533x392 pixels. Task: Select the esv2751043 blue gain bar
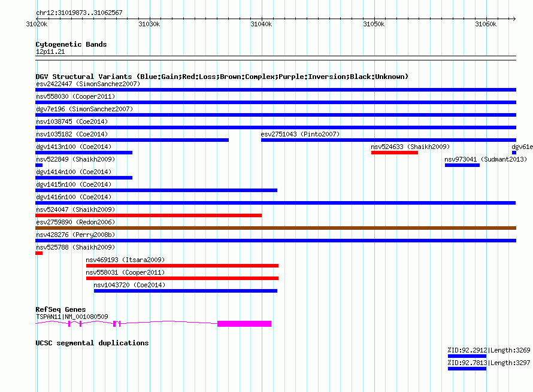coord(389,140)
